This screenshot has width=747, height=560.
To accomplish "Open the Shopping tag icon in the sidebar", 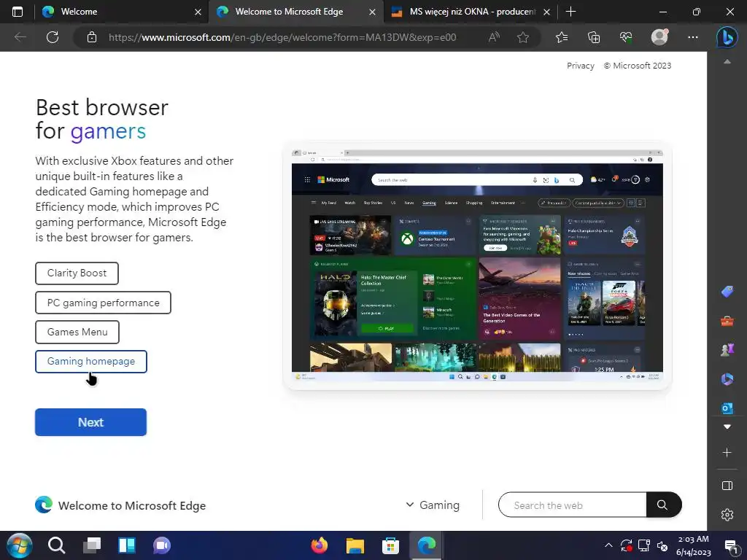I will click(727, 292).
